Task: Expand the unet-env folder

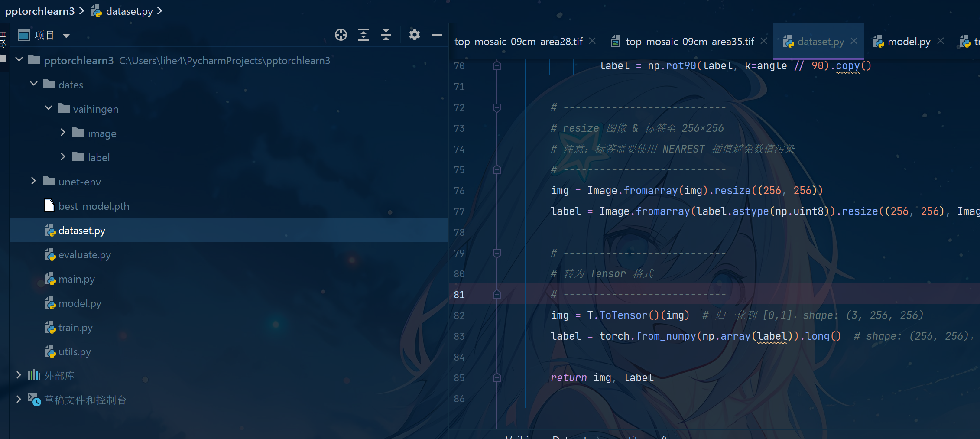Action: pyautogui.click(x=34, y=181)
